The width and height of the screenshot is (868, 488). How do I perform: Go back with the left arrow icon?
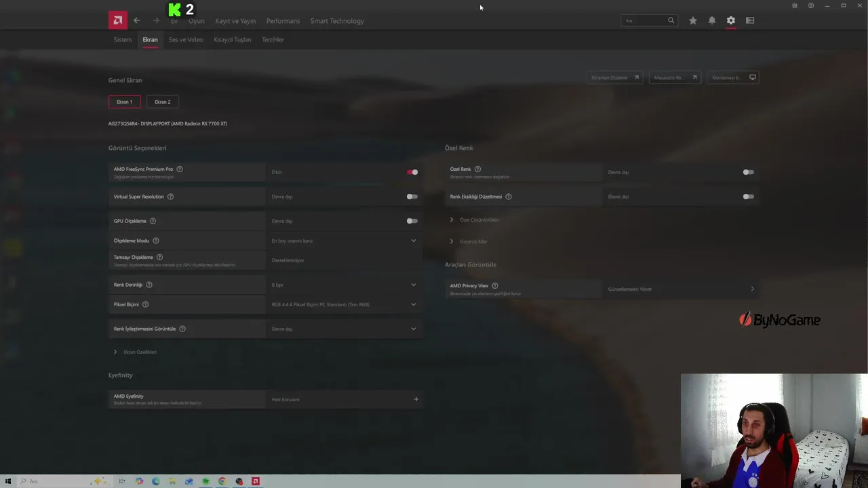(x=136, y=20)
